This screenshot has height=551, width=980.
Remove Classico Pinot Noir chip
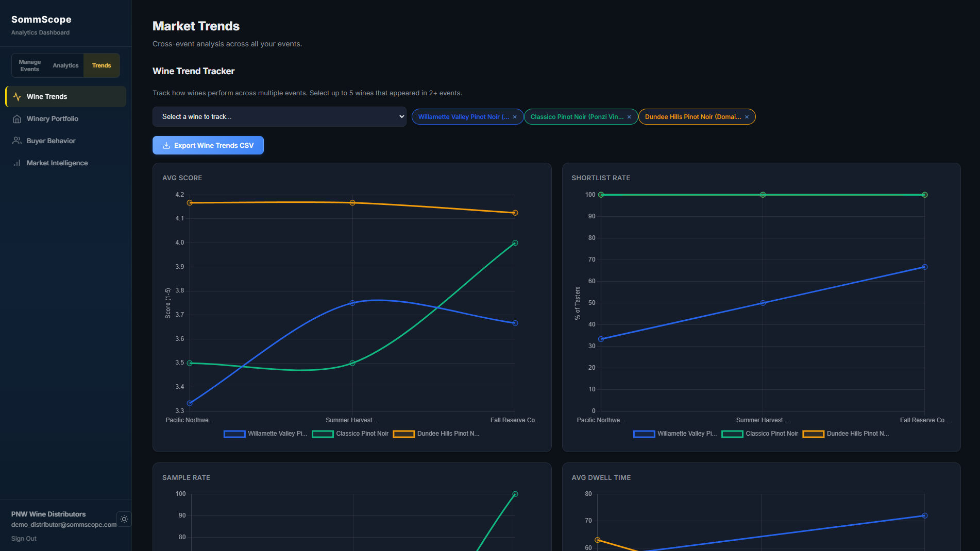(629, 117)
